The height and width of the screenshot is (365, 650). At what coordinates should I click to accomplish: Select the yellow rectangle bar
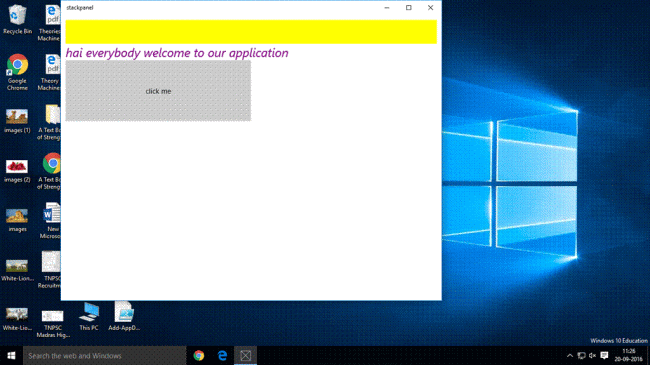pyautogui.click(x=251, y=32)
